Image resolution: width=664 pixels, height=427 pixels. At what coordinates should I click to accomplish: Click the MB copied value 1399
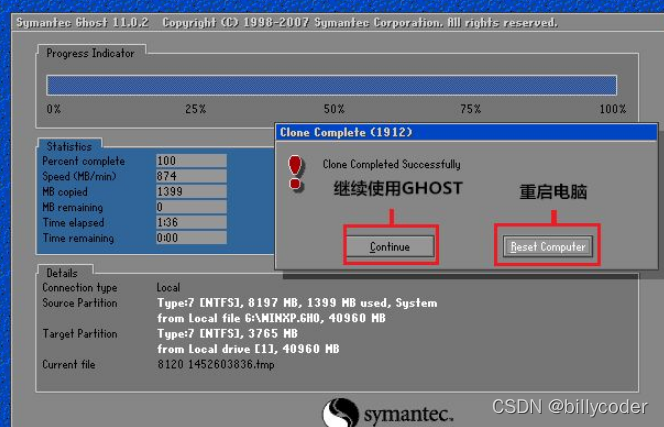coord(191,191)
